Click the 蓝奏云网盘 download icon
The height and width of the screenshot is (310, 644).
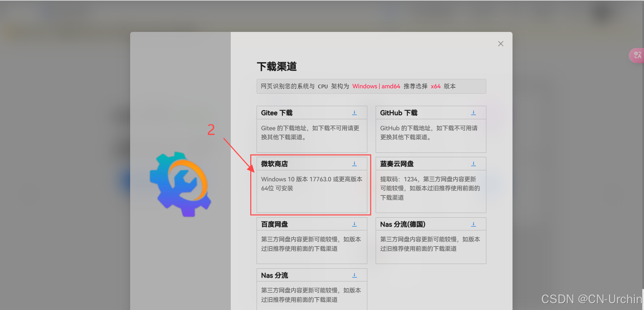tap(473, 164)
